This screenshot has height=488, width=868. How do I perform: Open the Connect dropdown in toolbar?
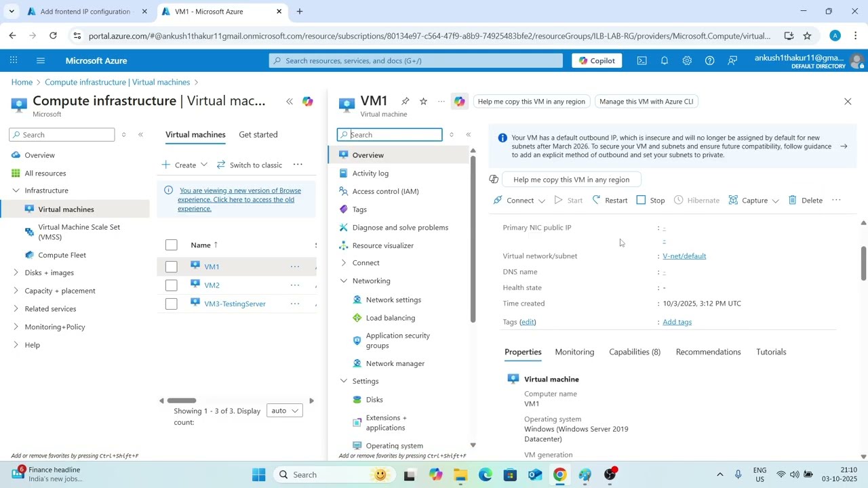[x=519, y=200]
